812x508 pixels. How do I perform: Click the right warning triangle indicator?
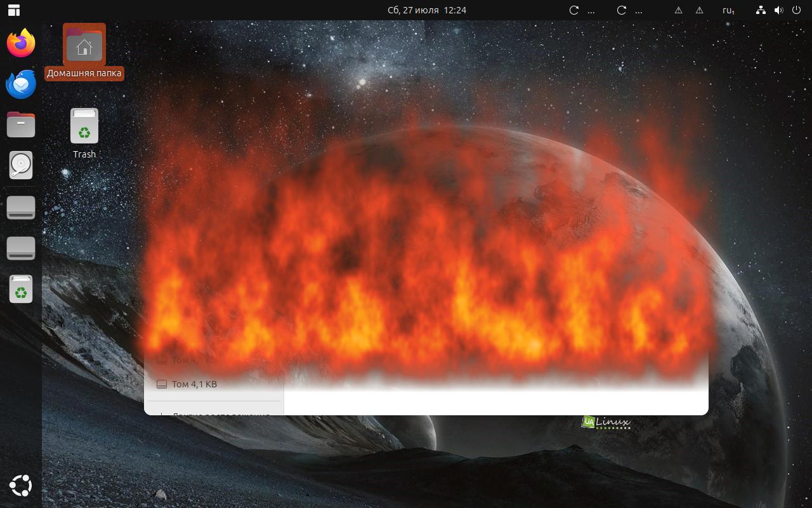coord(699,10)
